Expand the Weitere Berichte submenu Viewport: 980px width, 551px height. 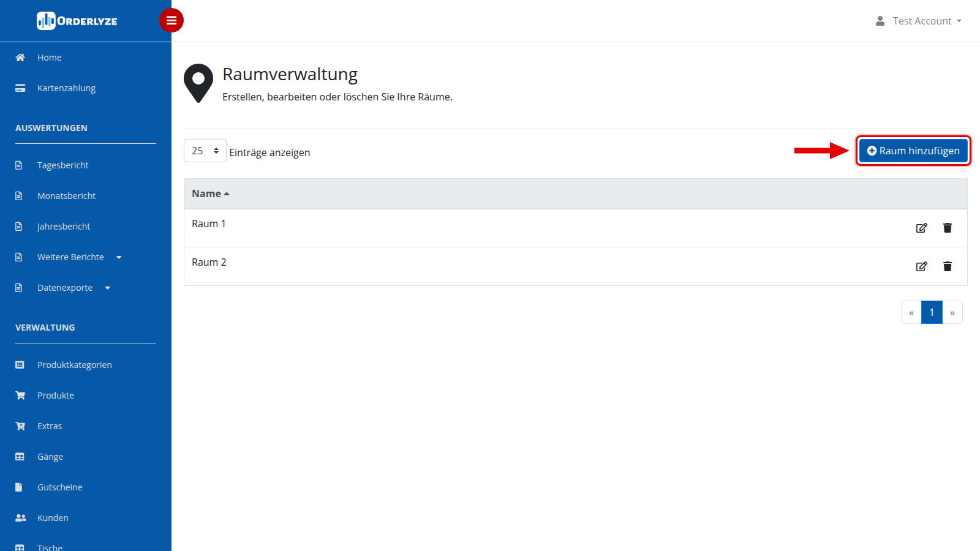coord(119,257)
